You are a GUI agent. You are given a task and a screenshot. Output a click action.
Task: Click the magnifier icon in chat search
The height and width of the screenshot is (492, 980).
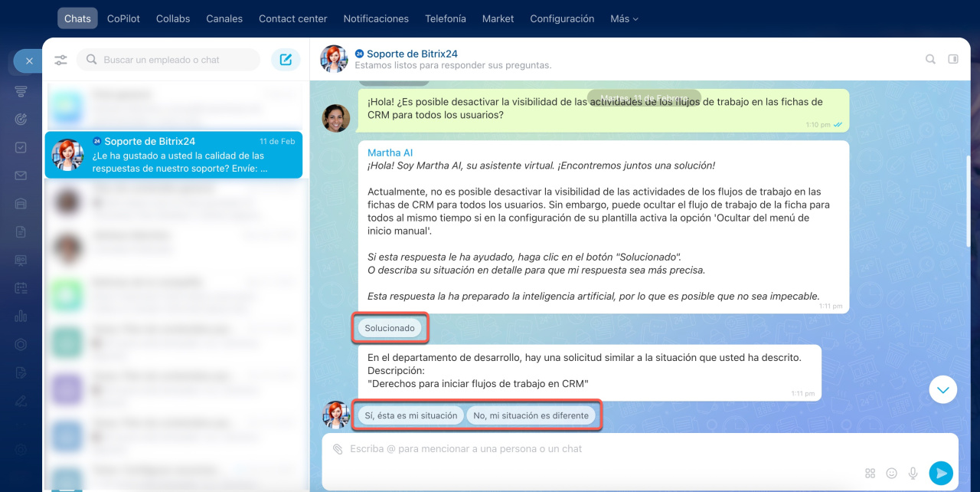(x=92, y=60)
